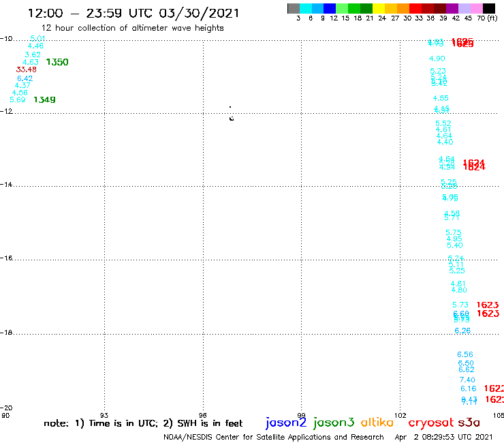Viewport: 504px width, 443px height.
Task: Click the pink legend color swatch
Action: 476,8
